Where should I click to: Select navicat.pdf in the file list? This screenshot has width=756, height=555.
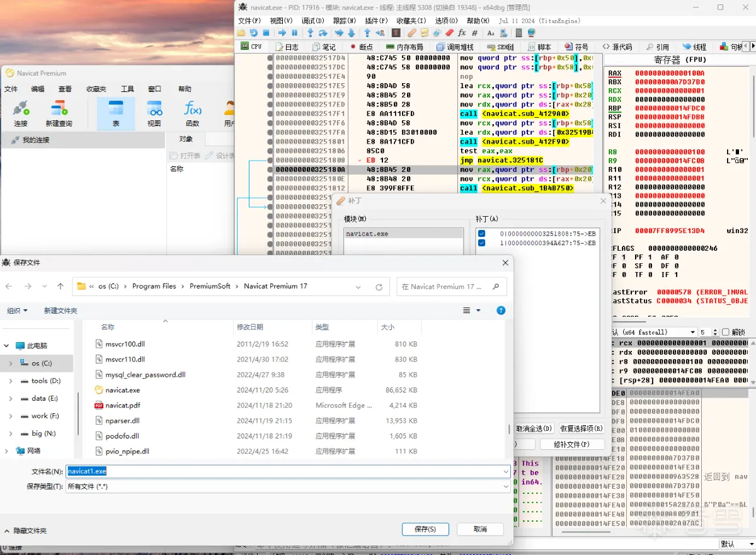[x=123, y=406]
